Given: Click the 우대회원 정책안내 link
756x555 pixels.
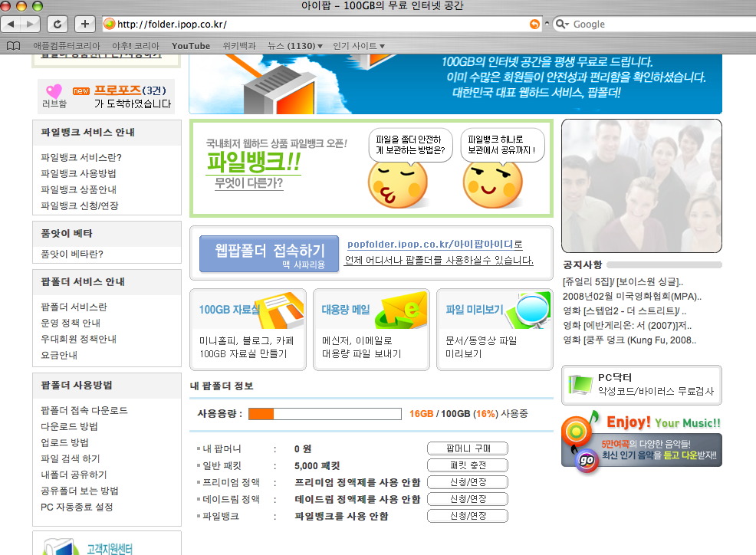Looking at the screenshot, I should click(78, 339).
